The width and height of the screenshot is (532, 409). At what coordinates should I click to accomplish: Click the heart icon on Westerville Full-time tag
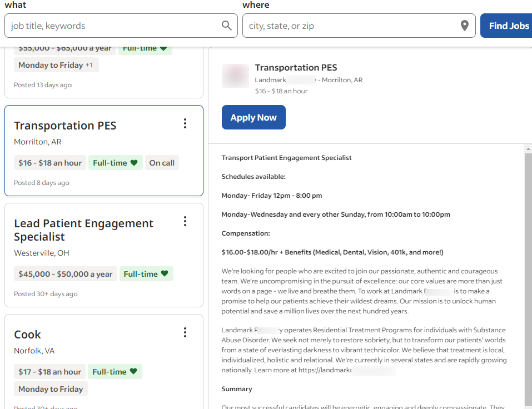pos(165,274)
